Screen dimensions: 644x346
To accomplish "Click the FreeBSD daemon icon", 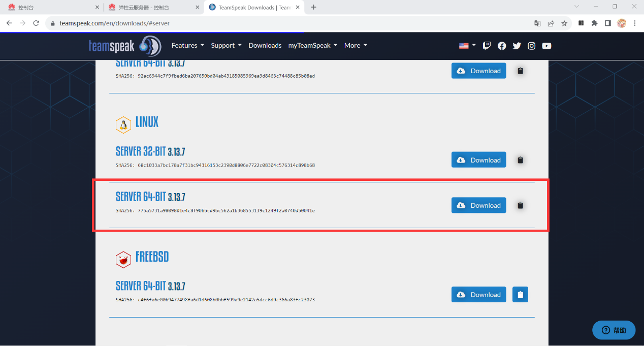I will click(123, 260).
